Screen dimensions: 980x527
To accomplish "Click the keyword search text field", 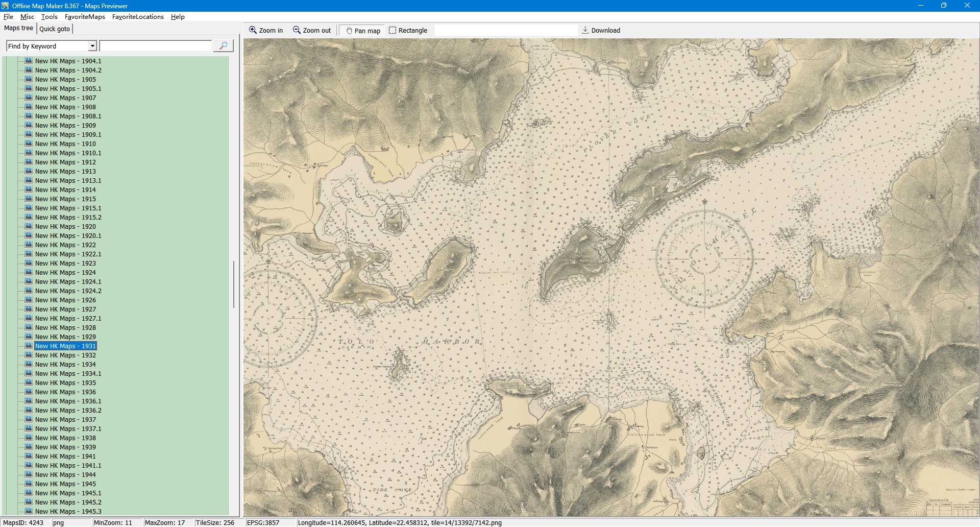I will click(156, 46).
